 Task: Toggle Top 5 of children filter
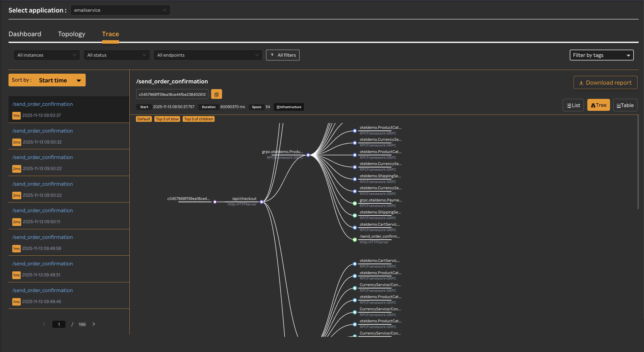point(199,119)
